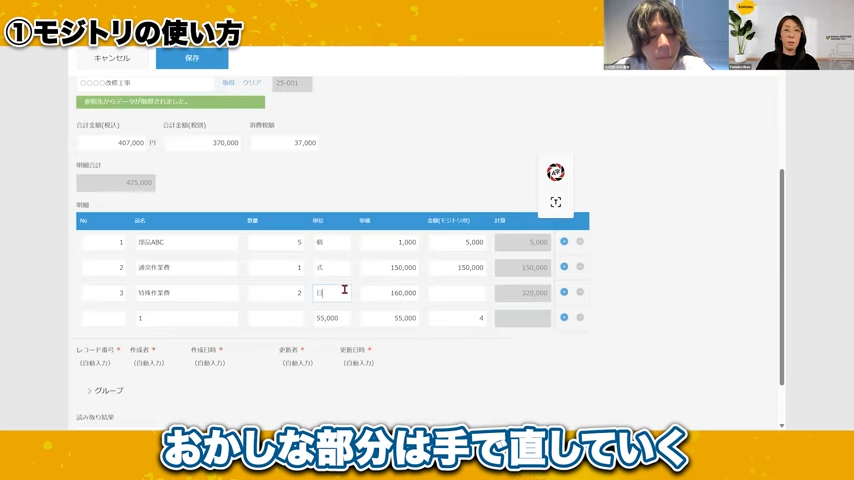Click the 370,000 tax-excluded field
This screenshot has height=480, width=854.
pos(202,143)
